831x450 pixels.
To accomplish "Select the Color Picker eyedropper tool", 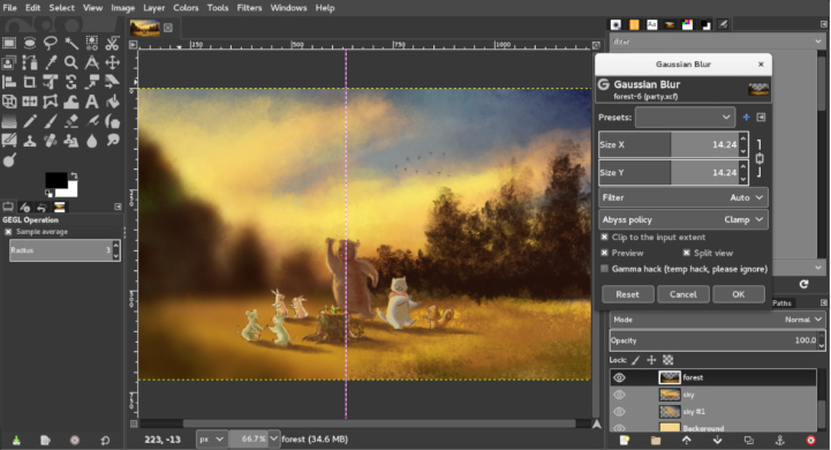I will tap(50, 63).
